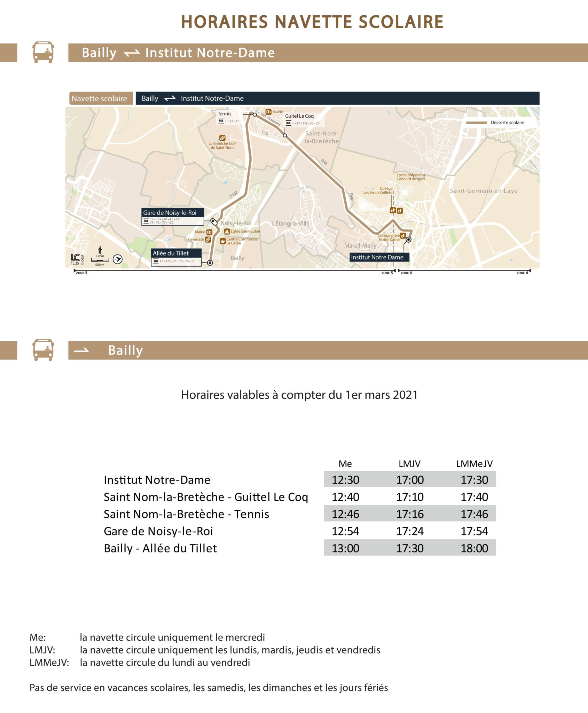Click the 'LMJV:' legend abbreviation at bottom
The width and height of the screenshot is (588, 713).
tap(42, 650)
